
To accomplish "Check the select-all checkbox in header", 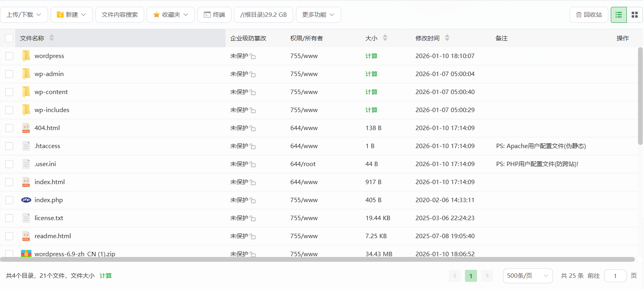I will (x=9, y=38).
